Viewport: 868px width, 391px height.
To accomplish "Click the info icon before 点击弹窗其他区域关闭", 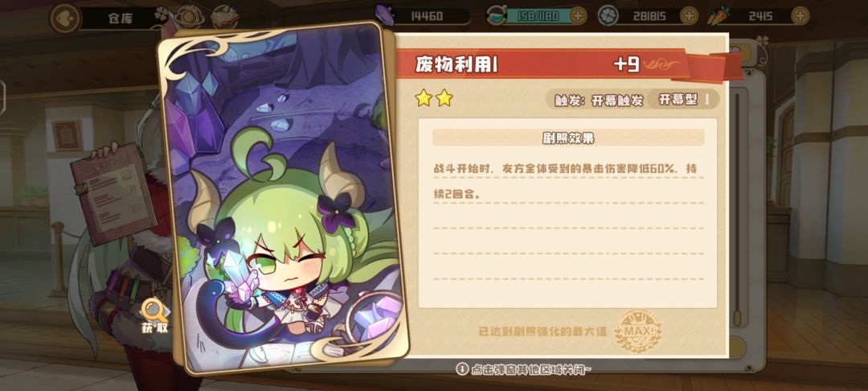I will tap(461, 368).
